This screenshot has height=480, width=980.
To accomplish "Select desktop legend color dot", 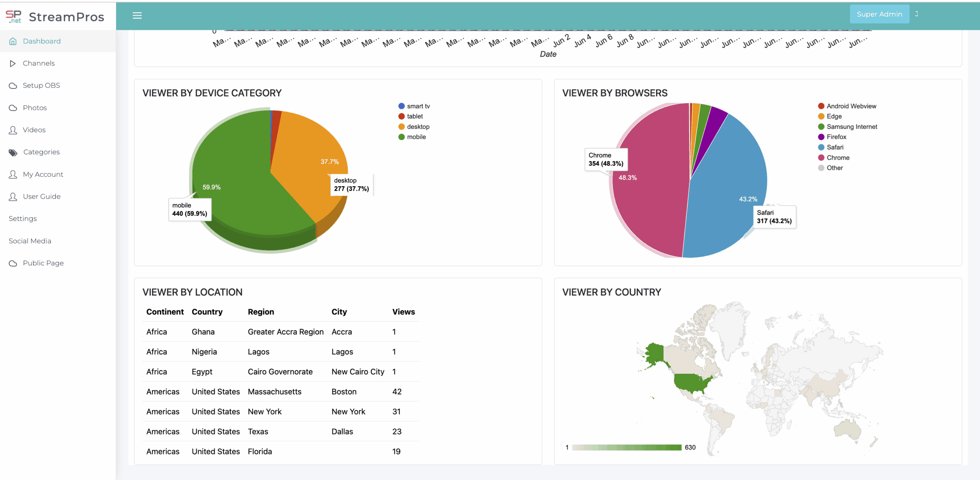I will (401, 127).
